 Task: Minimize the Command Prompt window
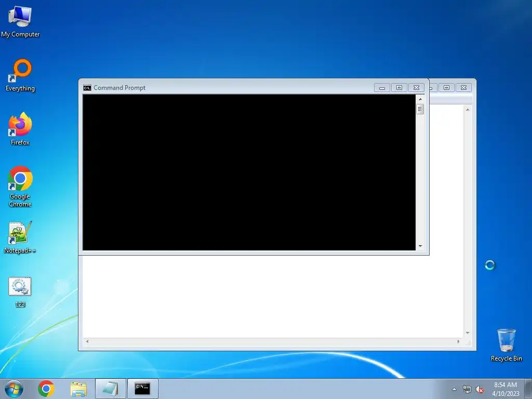382,88
